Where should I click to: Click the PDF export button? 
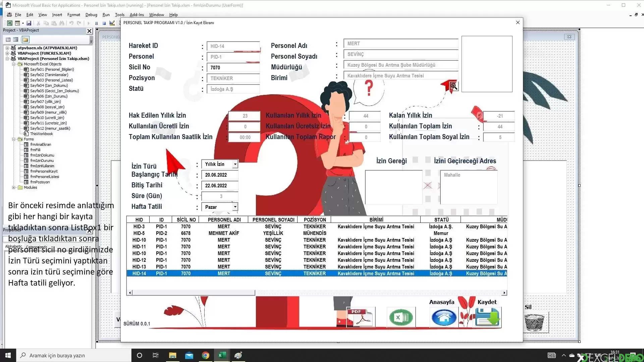361,317
